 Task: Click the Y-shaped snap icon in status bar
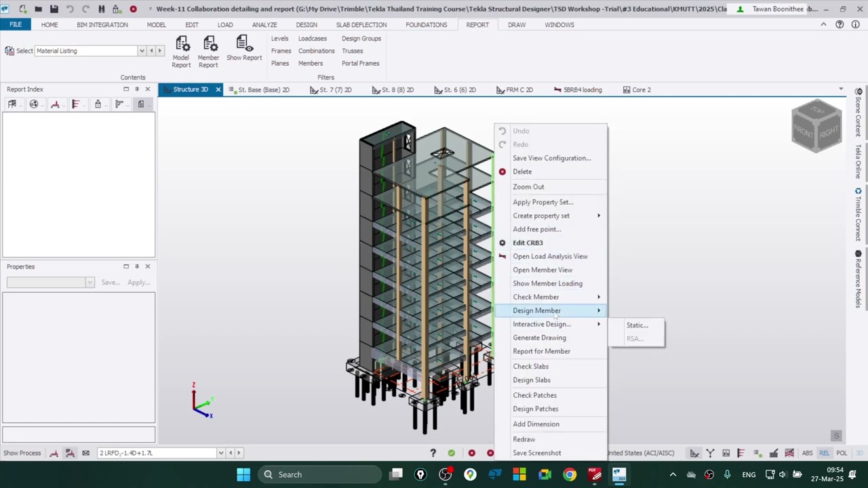[x=710, y=453]
